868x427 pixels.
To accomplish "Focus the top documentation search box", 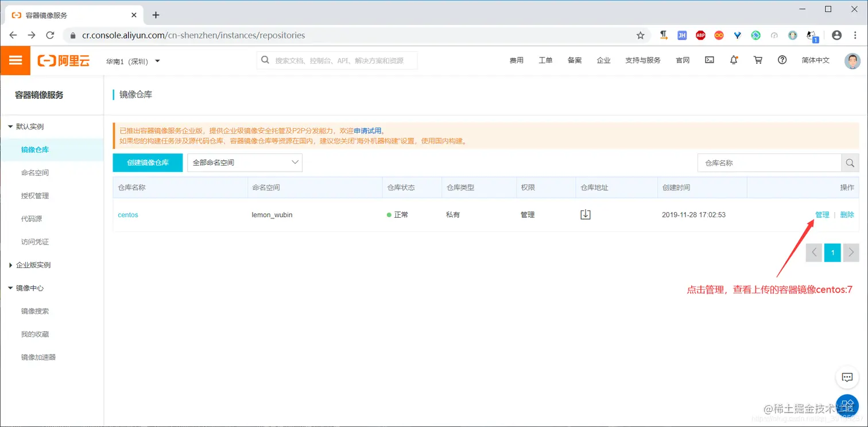I will tap(337, 60).
